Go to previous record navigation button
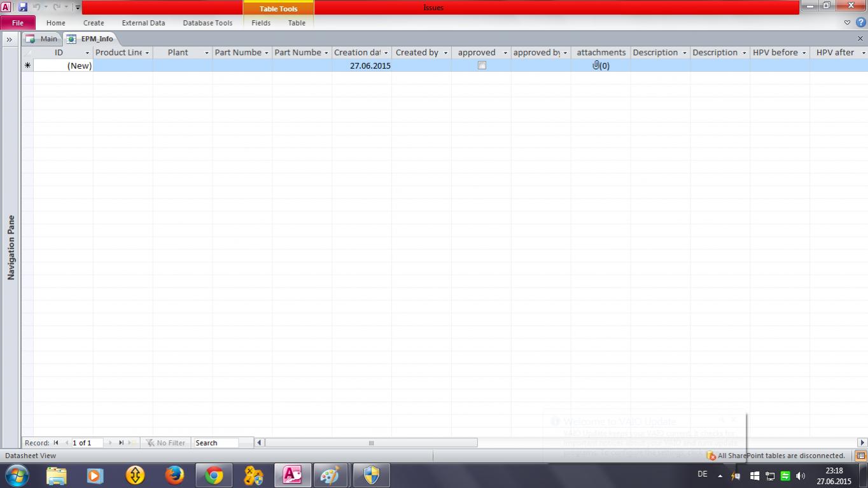The width and height of the screenshot is (868, 488). pyautogui.click(x=66, y=443)
